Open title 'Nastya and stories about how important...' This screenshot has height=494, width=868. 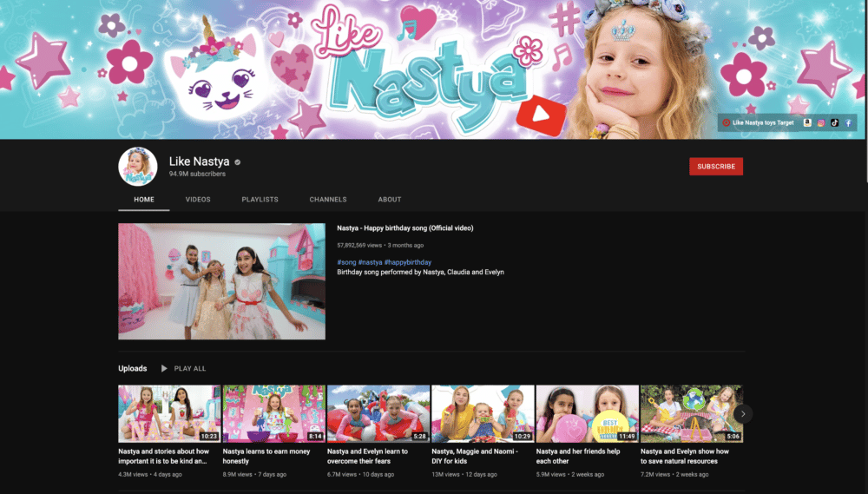[164, 457]
